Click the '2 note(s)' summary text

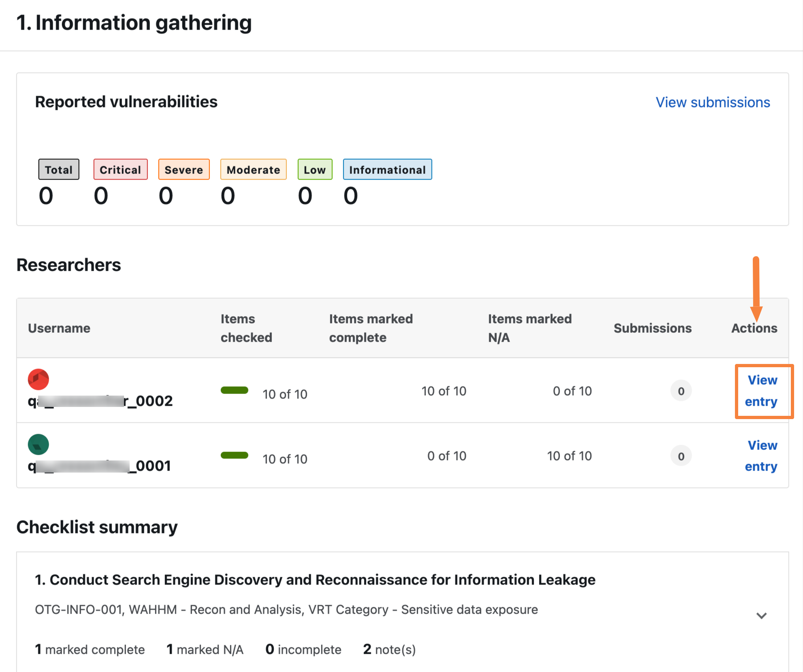click(389, 649)
